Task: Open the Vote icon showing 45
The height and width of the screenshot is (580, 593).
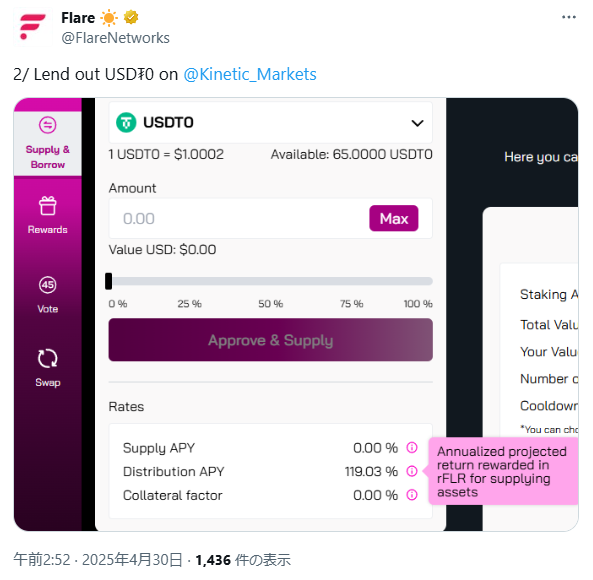Action: 48,284
